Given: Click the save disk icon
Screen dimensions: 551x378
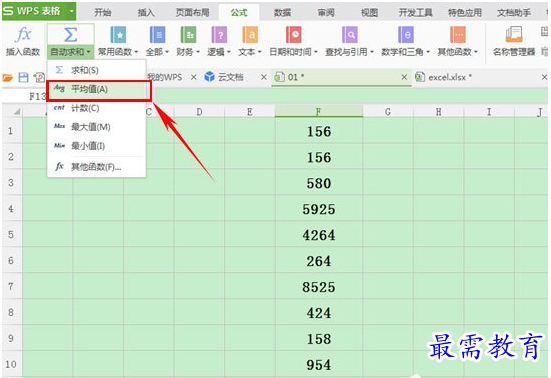Looking at the screenshot, I should (x=23, y=77).
